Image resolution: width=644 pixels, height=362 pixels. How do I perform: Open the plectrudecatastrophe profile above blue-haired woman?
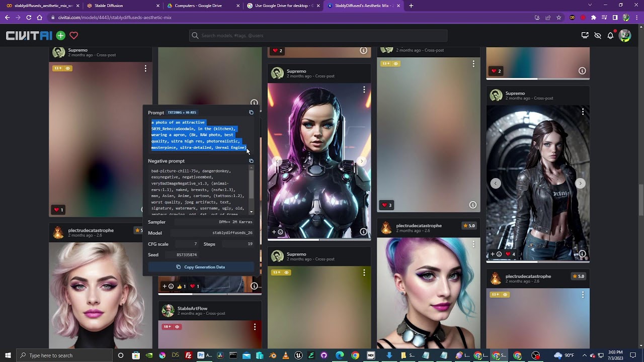(419, 226)
